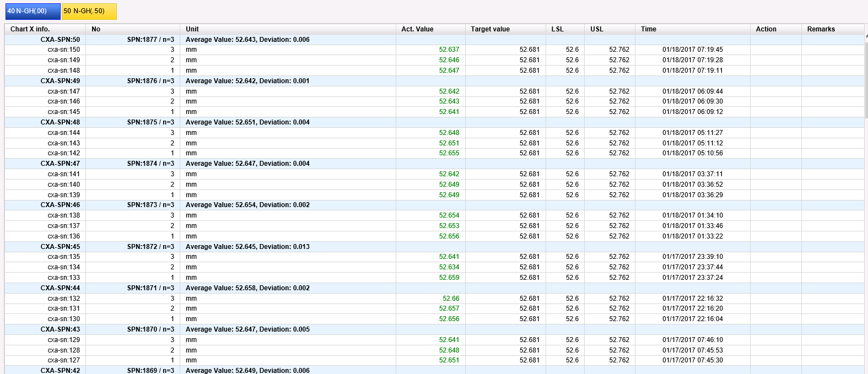The image size is (868, 374).
Task: Select row cxa-sn:143
Action: [x=434, y=143]
